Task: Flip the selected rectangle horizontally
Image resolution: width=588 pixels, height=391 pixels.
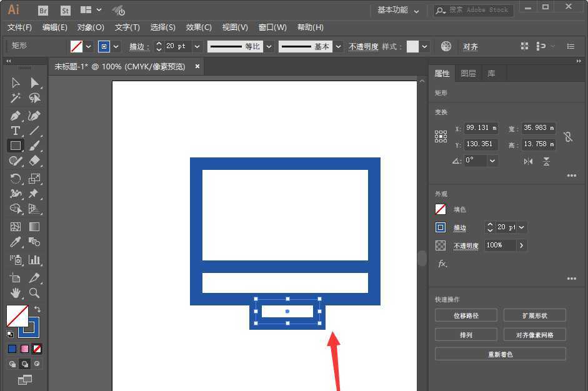Action: (527, 161)
